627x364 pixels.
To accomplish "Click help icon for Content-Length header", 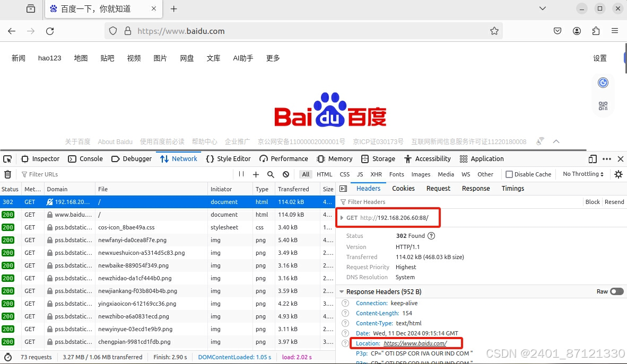I will coord(345,313).
